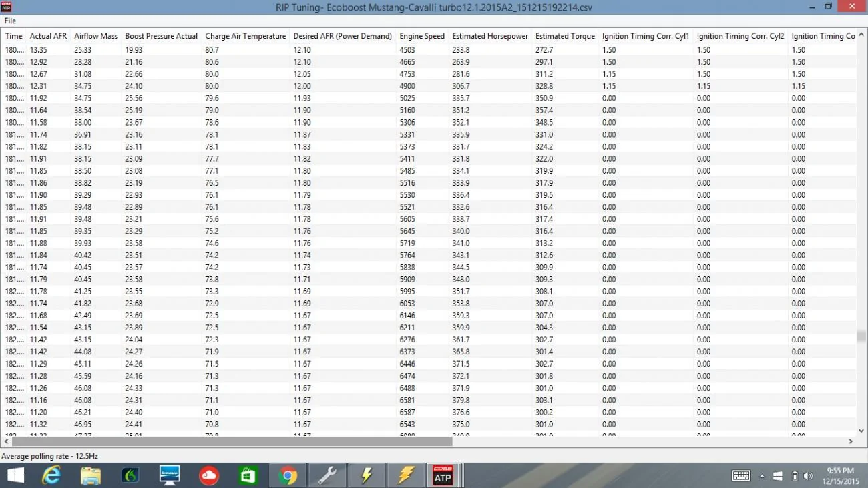Viewport: 868px width, 488px height.
Task: Click the Engine Speed column header
Action: pos(422,36)
